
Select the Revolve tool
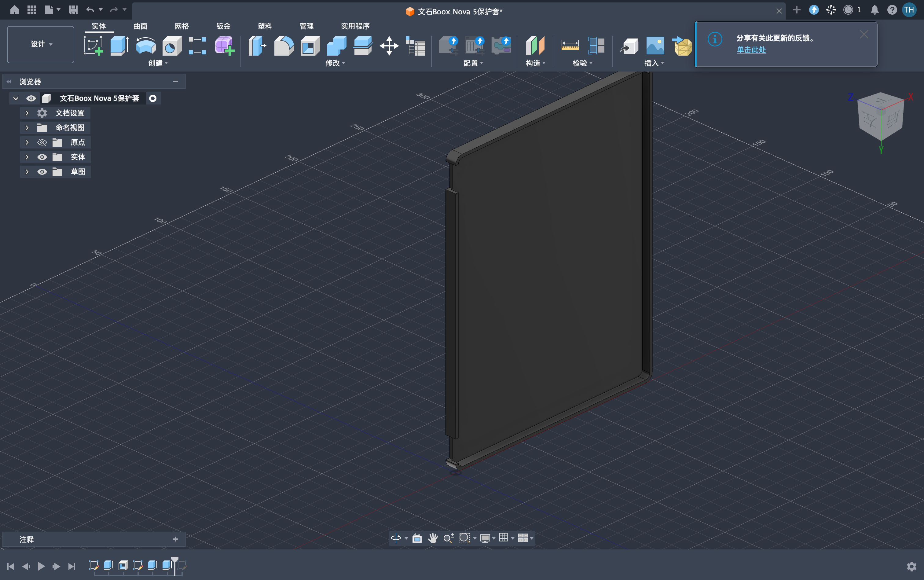[146, 46]
